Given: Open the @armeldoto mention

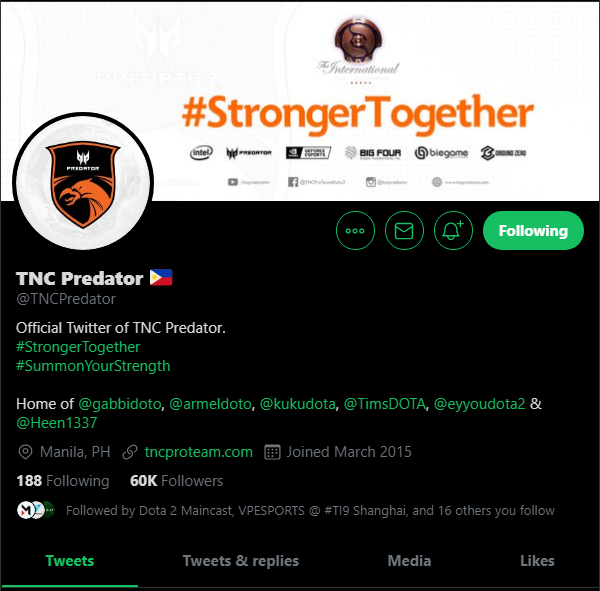Looking at the screenshot, I should point(210,404).
